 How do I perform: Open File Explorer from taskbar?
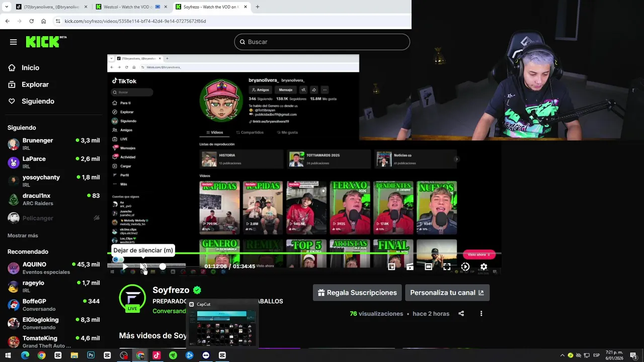pos(74,355)
